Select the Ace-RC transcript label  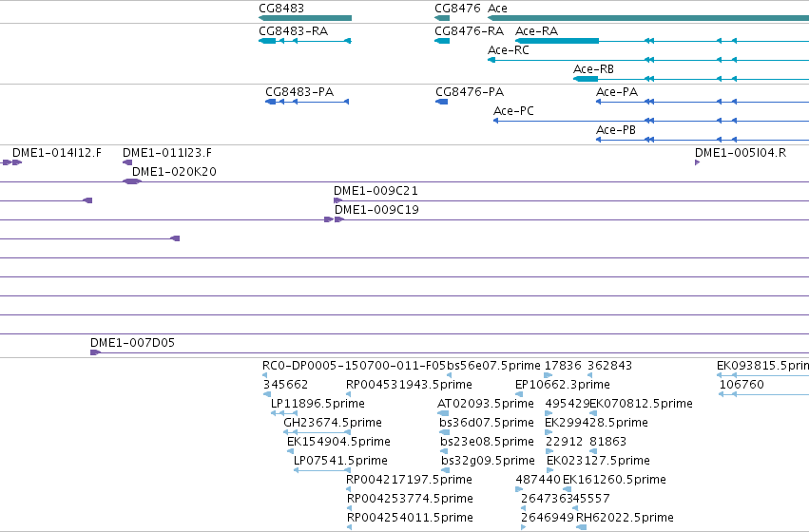click(x=509, y=50)
